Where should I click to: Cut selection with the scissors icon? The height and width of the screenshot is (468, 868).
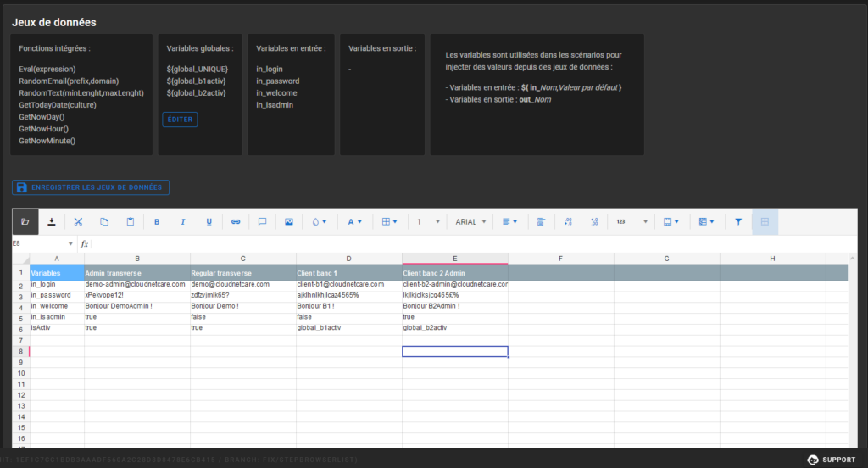[78, 221]
